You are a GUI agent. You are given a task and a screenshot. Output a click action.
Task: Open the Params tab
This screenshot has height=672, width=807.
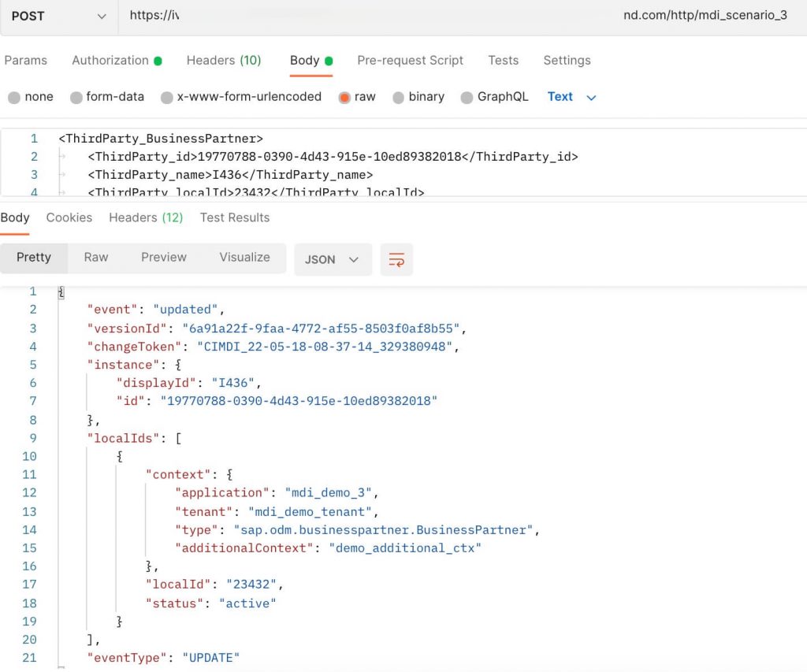tap(26, 60)
